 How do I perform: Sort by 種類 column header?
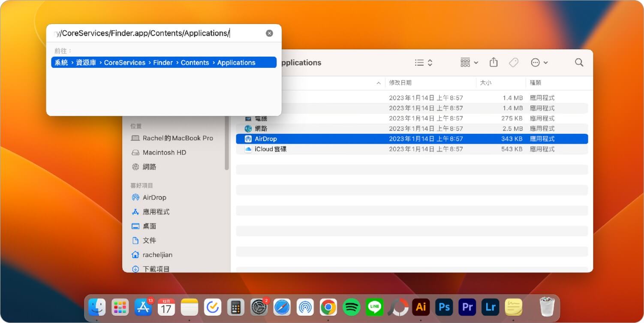click(x=536, y=83)
